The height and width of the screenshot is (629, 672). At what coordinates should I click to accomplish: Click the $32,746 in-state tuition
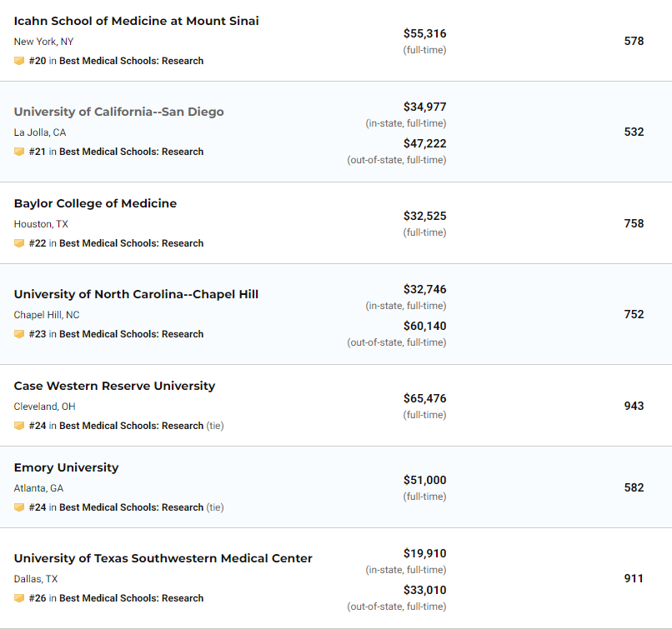tap(424, 289)
